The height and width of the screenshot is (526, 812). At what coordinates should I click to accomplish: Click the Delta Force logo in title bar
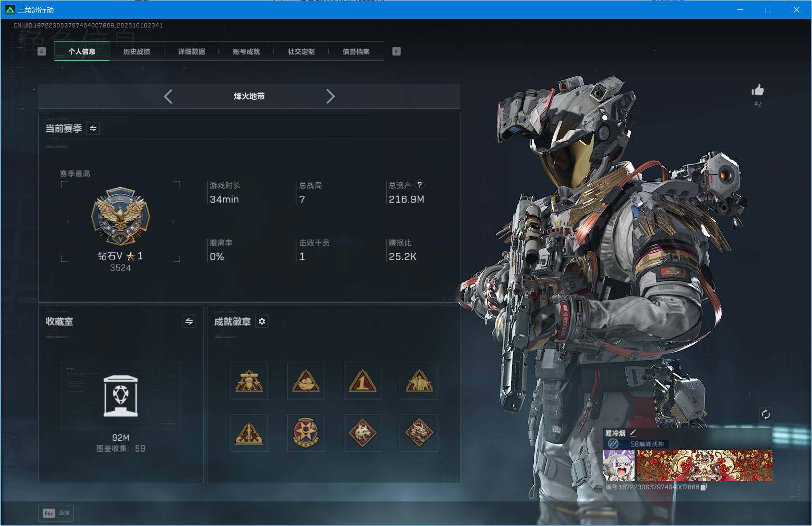pyautogui.click(x=10, y=9)
